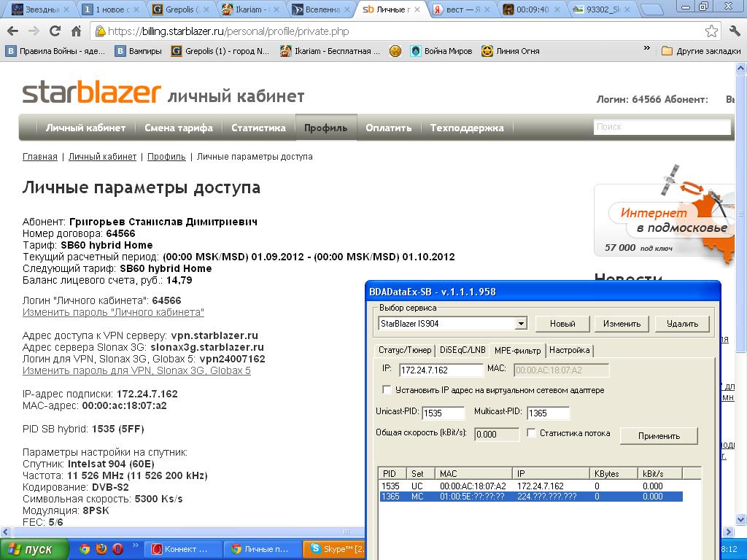Follow the 'Личный кабинет' breadcrumb link
The image size is (747, 560).
click(x=102, y=157)
